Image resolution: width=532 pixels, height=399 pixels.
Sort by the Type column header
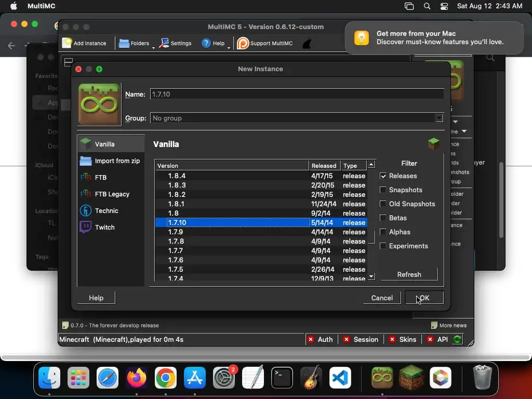click(x=353, y=166)
